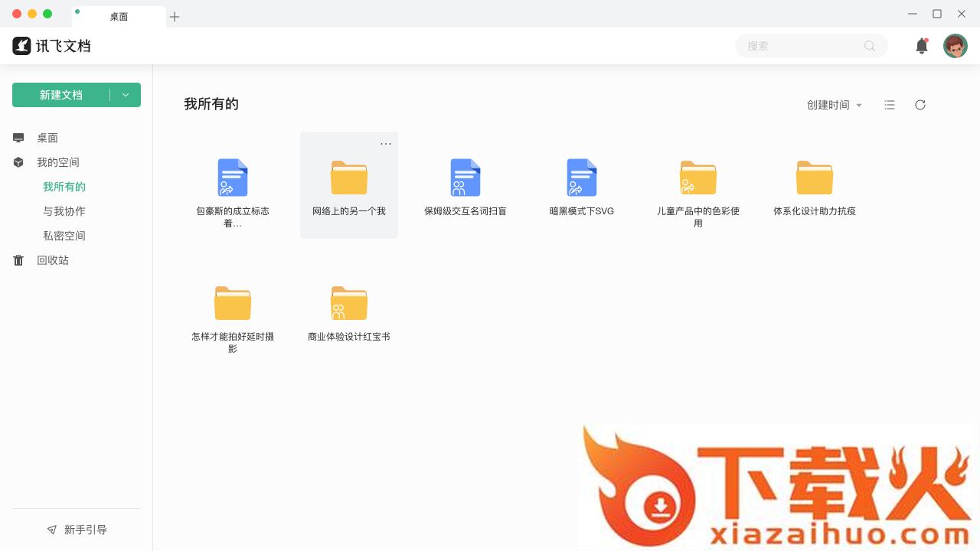The image size is (980, 551).
Task: Open the 保姆级交互名词扫盲 document icon
Action: [465, 178]
